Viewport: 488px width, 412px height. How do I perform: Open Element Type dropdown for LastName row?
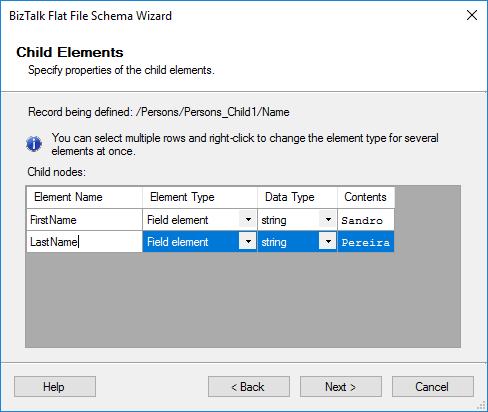pyautogui.click(x=248, y=241)
